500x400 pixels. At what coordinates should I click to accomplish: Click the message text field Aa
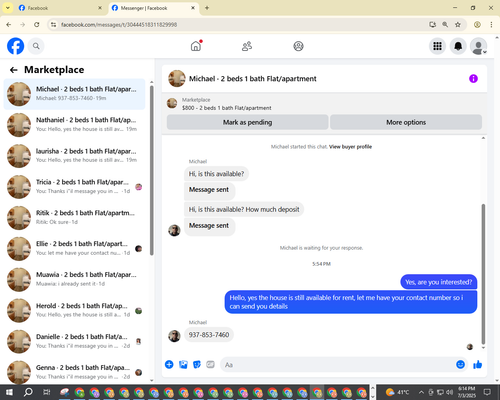337,365
